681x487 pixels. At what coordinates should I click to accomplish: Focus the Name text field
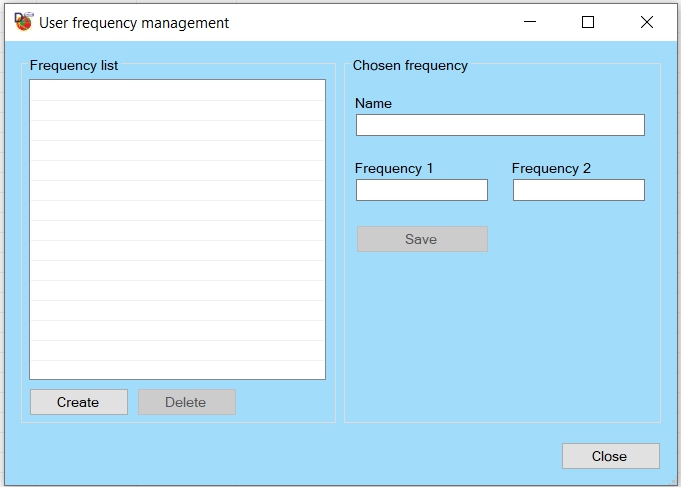(500, 125)
